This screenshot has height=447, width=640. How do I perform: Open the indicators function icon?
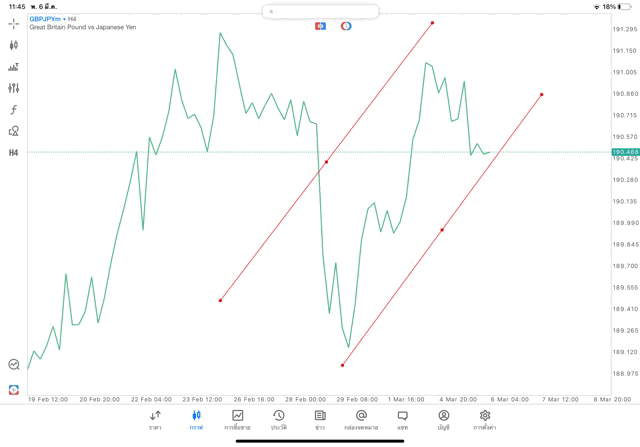click(13, 110)
